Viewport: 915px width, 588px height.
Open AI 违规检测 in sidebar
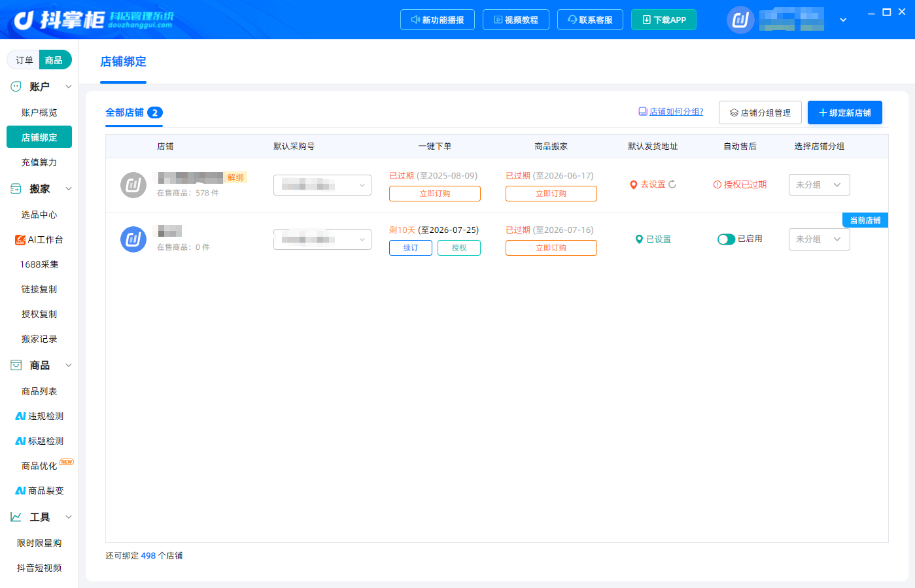point(39,416)
